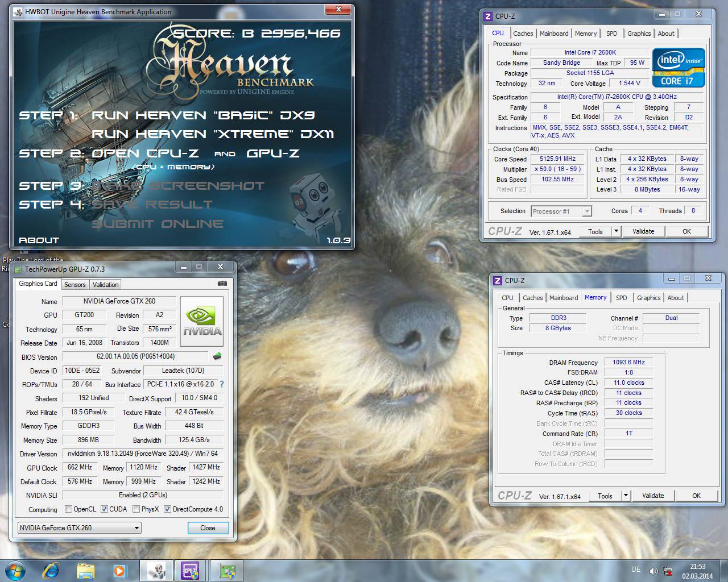
Task: Switch to the Sensors tab in GPU-Z
Action: pos(75,285)
